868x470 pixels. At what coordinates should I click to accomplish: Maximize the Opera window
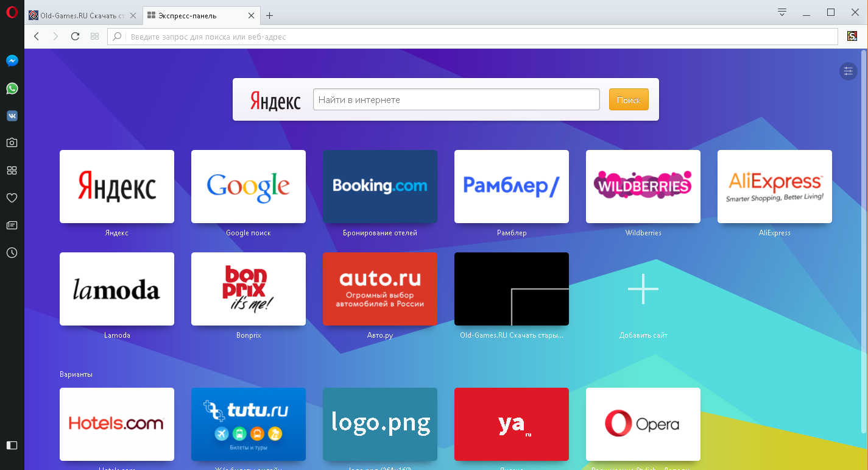pos(831,13)
